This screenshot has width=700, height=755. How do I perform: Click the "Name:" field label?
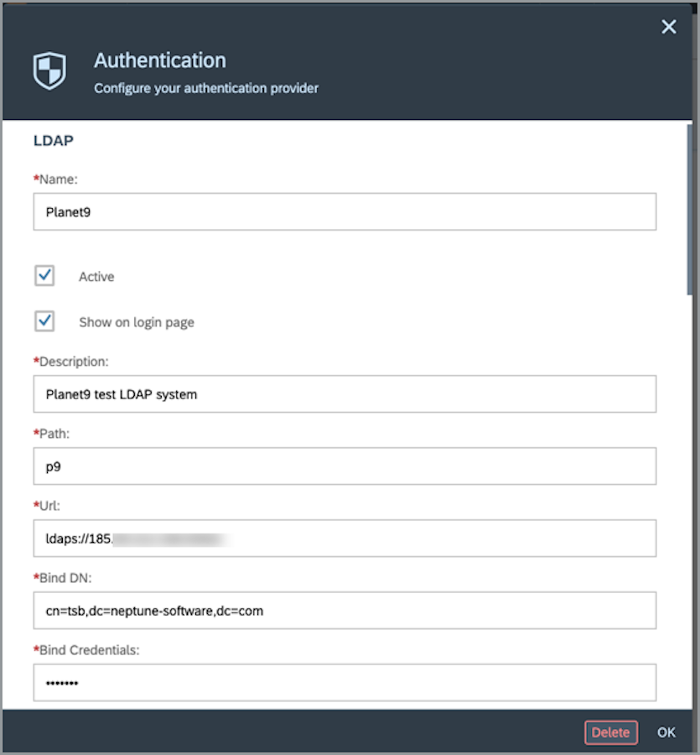tap(58, 179)
